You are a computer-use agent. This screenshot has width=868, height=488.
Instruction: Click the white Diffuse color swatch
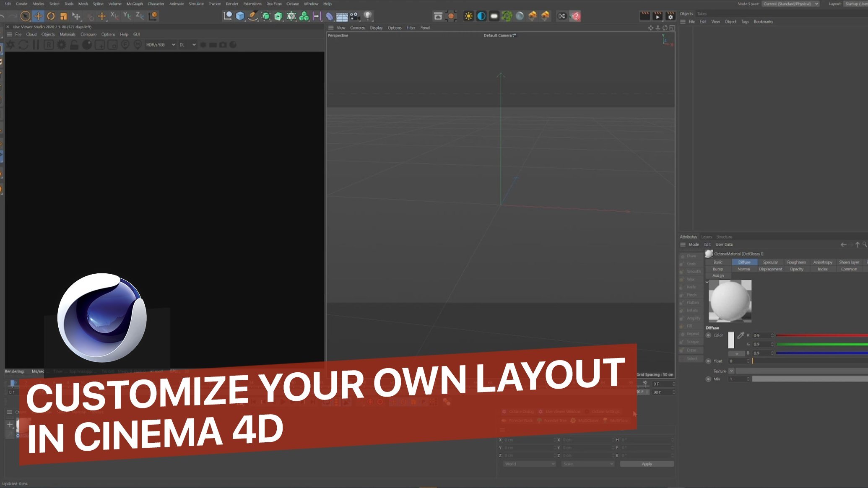click(x=731, y=340)
